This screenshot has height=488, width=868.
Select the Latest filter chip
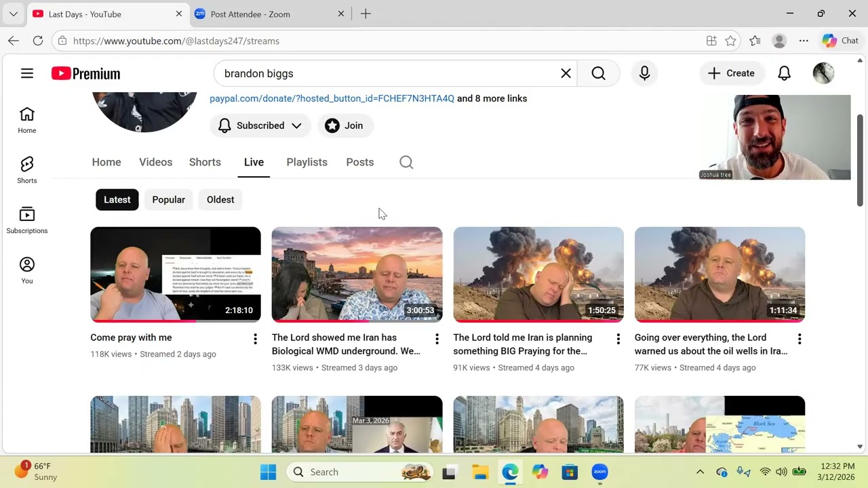pyautogui.click(x=117, y=199)
